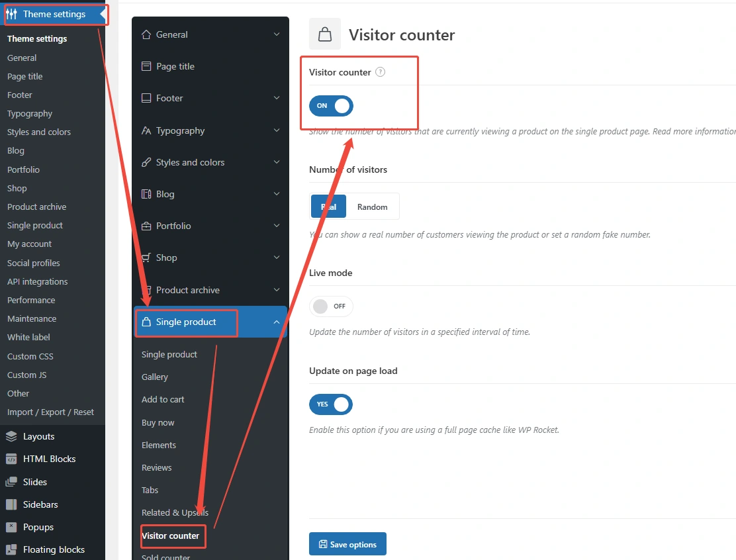Image resolution: width=736 pixels, height=560 pixels.
Task: Expand the Typography section arrow
Action: 277,130
